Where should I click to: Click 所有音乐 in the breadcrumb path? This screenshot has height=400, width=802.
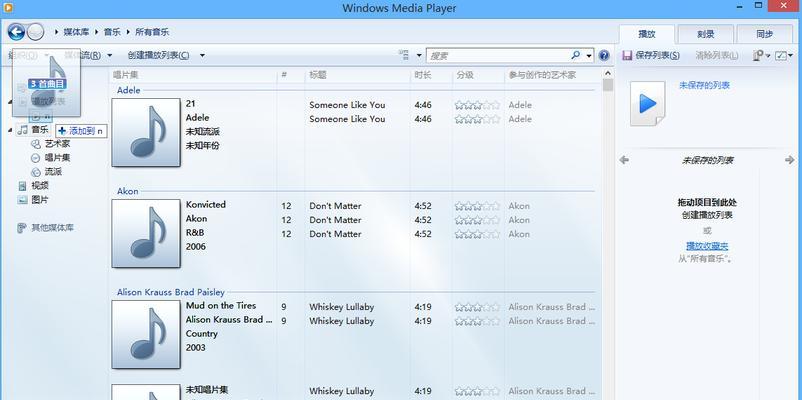[152, 32]
